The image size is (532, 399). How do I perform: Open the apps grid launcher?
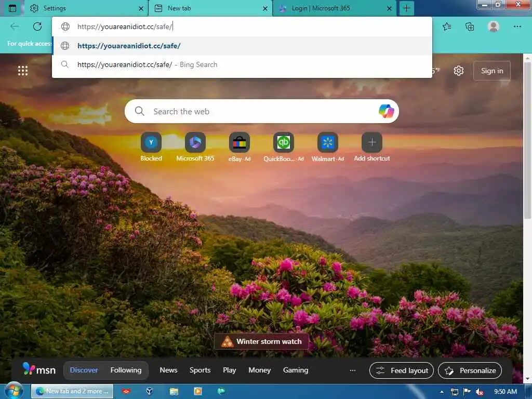pos(23,71)
